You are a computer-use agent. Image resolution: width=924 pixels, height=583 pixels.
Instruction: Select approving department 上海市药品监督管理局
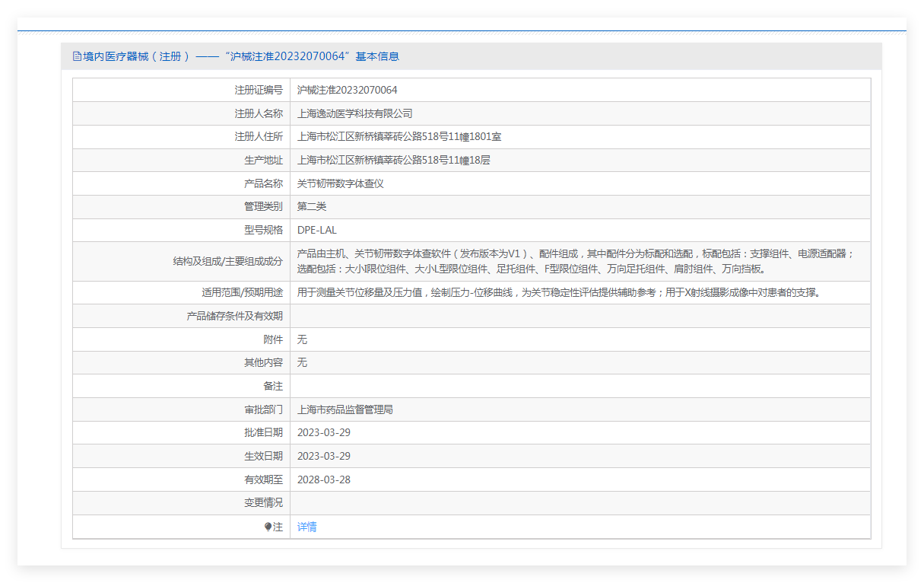coord(345,409)
